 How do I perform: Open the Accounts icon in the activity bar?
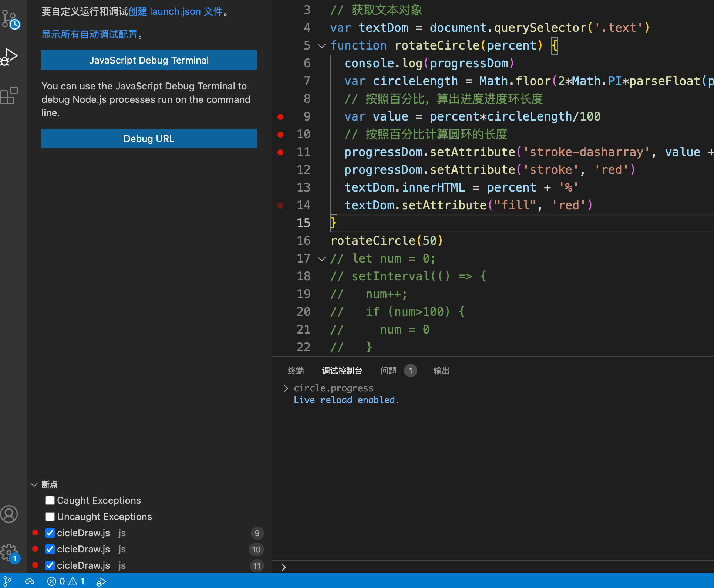coord(9,514)
